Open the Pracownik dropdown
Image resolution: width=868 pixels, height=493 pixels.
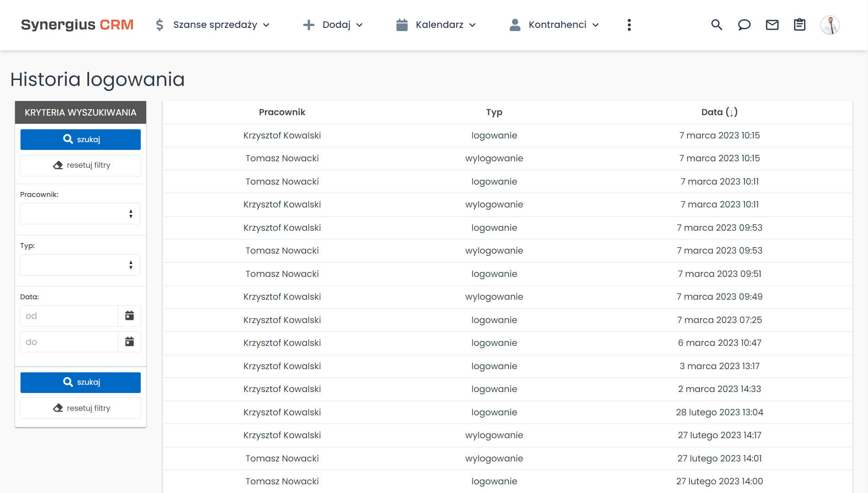click(x=80, y=213)
